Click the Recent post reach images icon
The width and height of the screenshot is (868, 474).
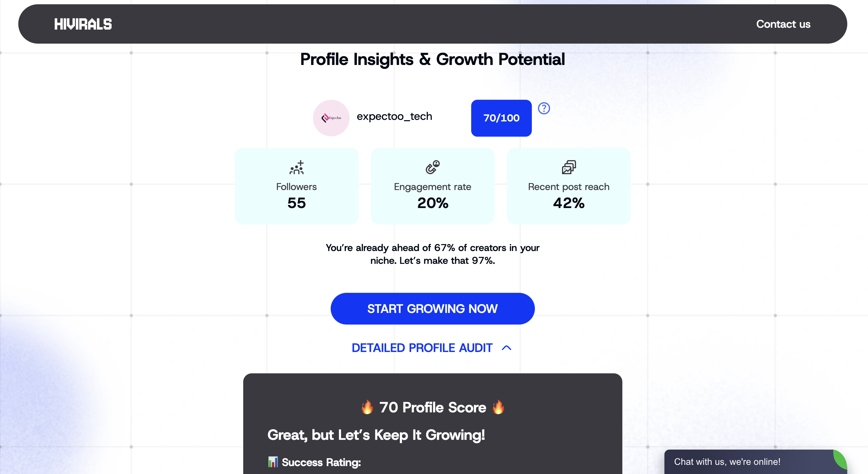point(568,167)
